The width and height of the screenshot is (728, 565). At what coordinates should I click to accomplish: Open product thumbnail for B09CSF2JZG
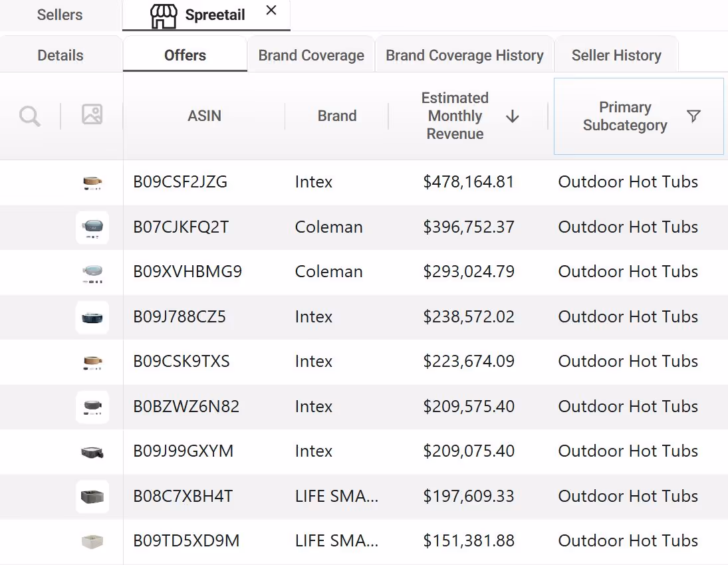pyautogui.click(x=92, y=182)
